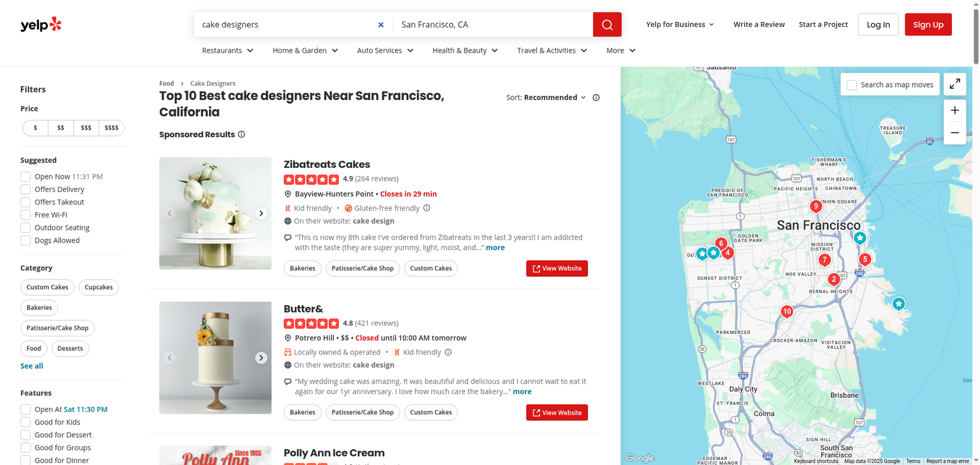Screen dimensions: 980x465
Task: Click Kid friendly info icon for Butter&
Action: point(448,352)
